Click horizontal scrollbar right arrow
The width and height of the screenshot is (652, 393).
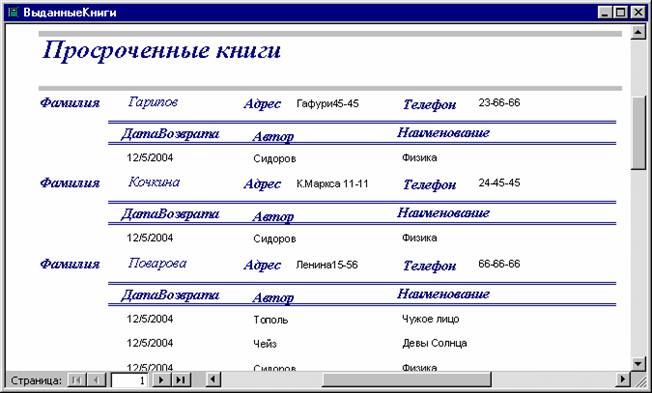622,380
